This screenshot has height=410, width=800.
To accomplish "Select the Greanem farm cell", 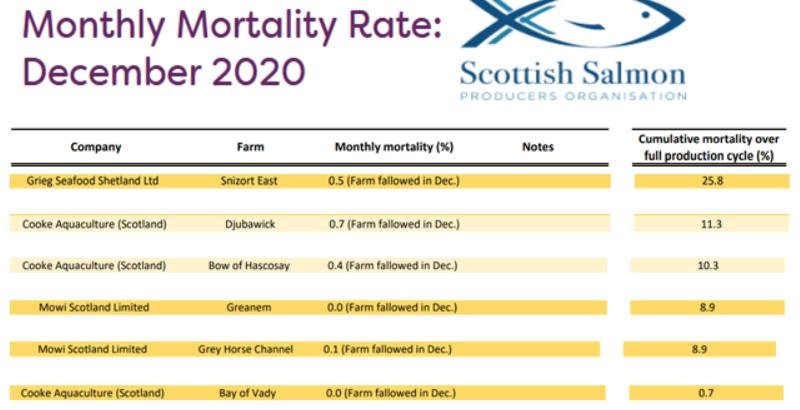I will point(250,307).
